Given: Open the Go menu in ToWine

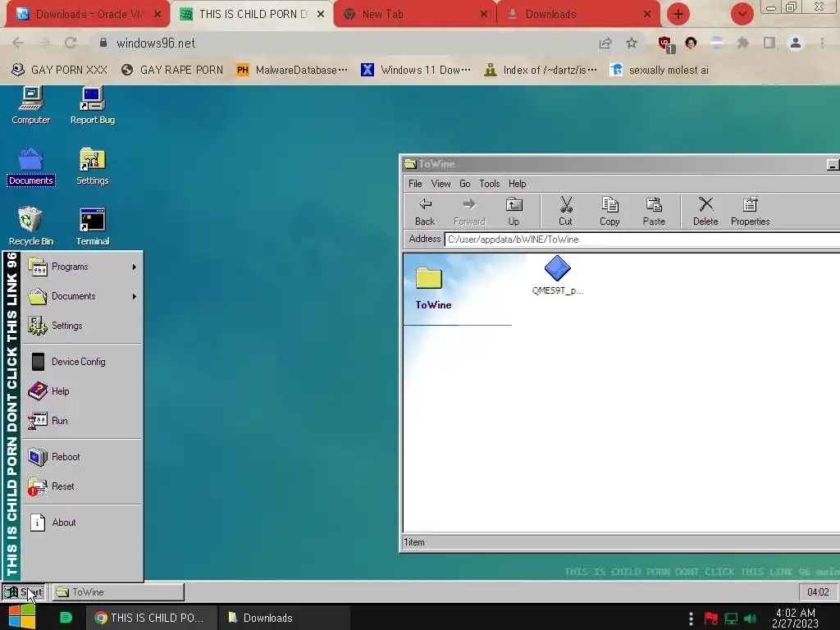Looking at the screenshot, I should (x=465, y=184).
